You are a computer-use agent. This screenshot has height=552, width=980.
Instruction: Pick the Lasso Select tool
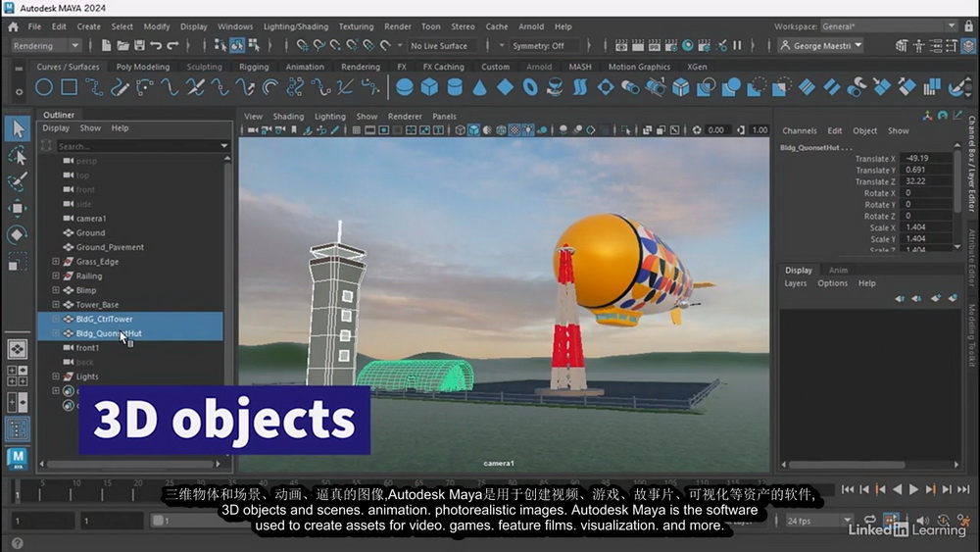pos(18,156)
